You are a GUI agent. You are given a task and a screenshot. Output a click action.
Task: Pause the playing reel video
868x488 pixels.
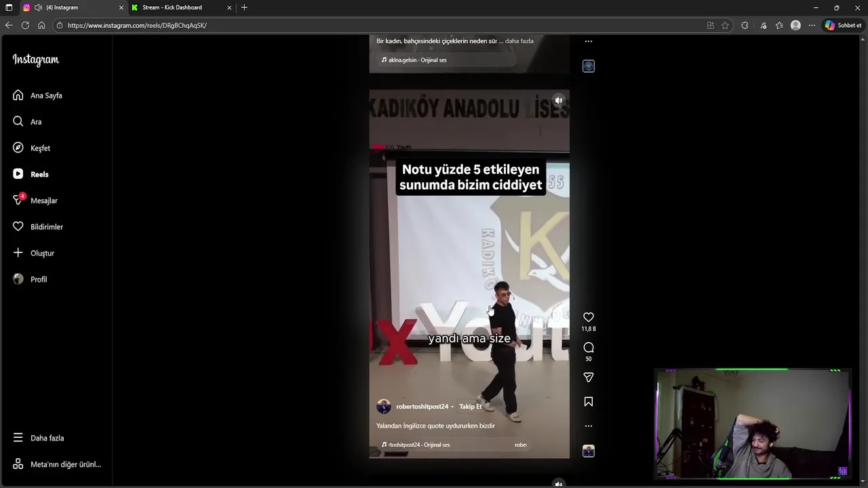point(469,274)
